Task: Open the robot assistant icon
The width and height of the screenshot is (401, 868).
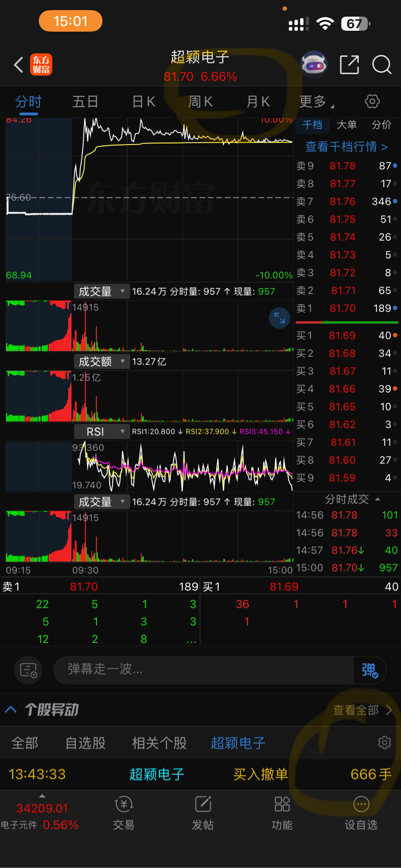Action: [x=314, y=64]
